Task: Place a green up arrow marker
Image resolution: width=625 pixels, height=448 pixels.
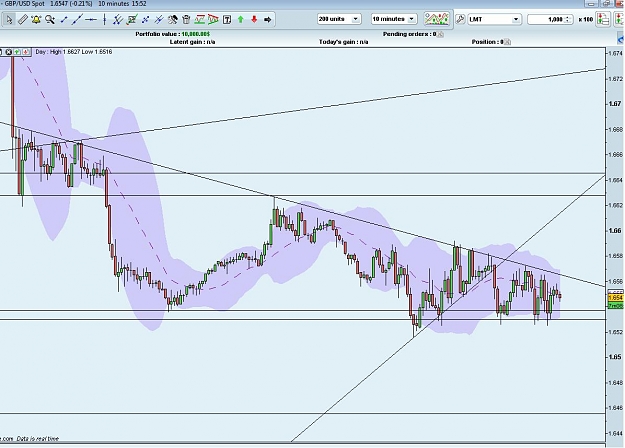Action: click(x=240, y=19)
